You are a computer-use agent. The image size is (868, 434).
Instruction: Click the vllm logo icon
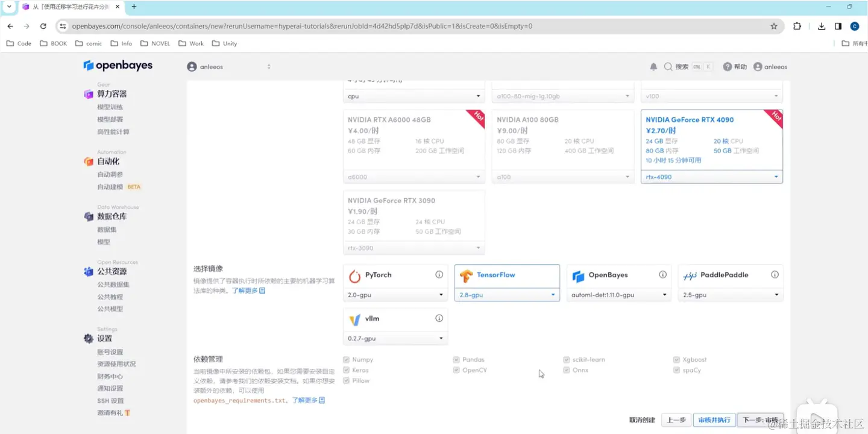[x=354, y=319]
